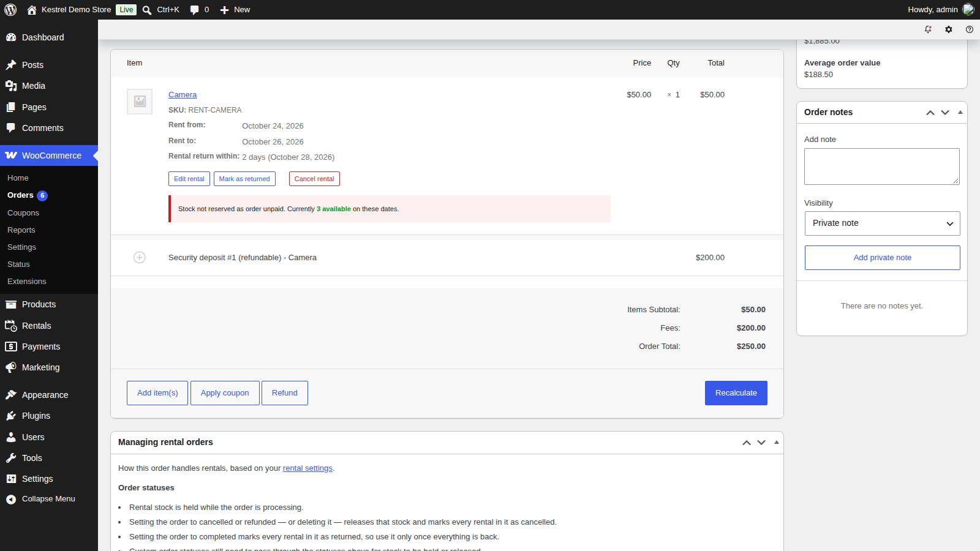Click Add private note button

tap(882, 258)
